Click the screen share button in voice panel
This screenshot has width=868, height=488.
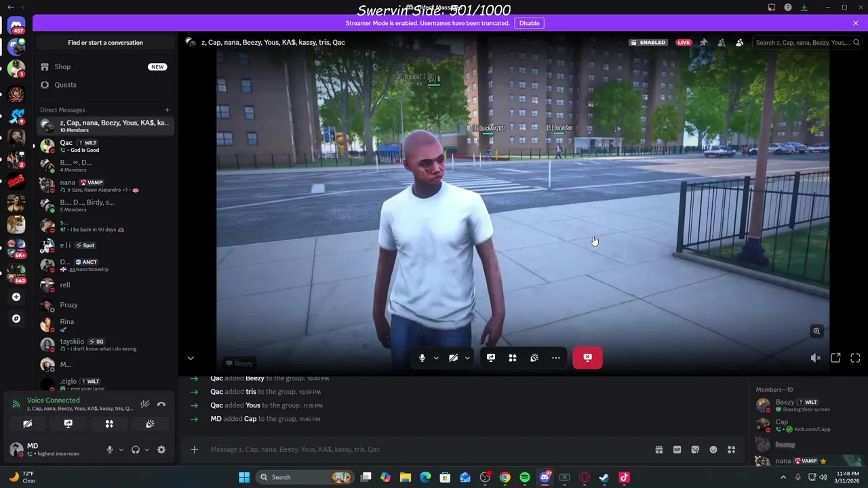(68, 424)
